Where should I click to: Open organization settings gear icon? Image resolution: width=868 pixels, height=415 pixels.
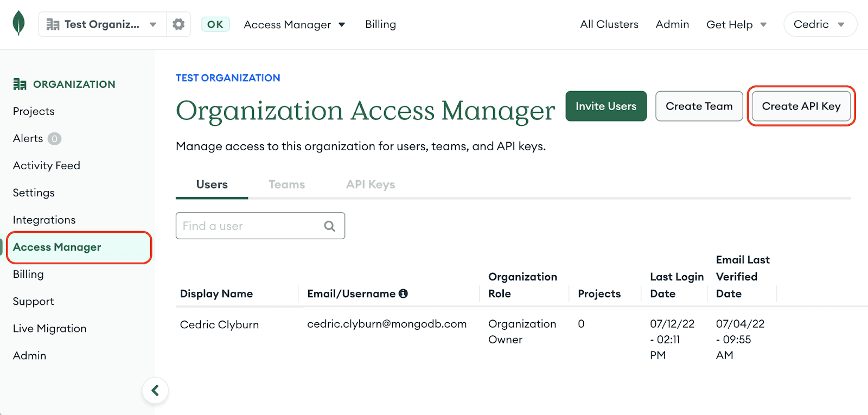tap(178, 24)
